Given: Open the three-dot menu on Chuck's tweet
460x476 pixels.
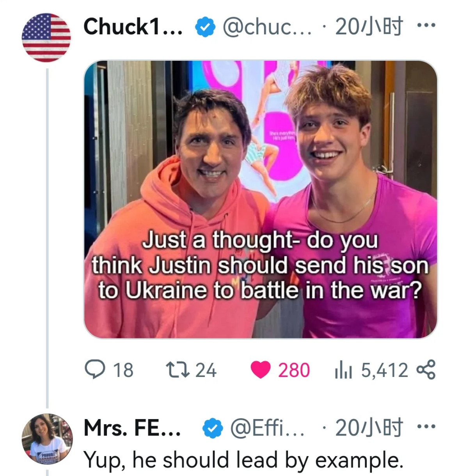Looking at the screenshot, I should coord(426,26).
